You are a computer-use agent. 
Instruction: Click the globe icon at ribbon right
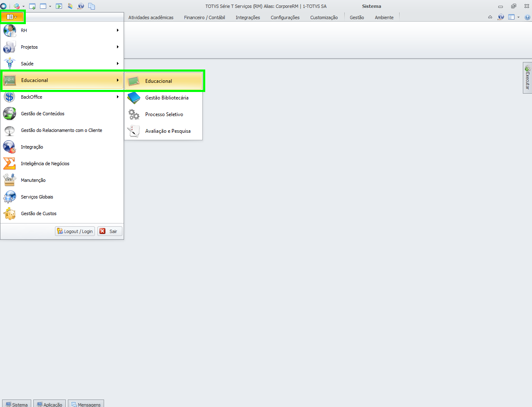[501, 17]
